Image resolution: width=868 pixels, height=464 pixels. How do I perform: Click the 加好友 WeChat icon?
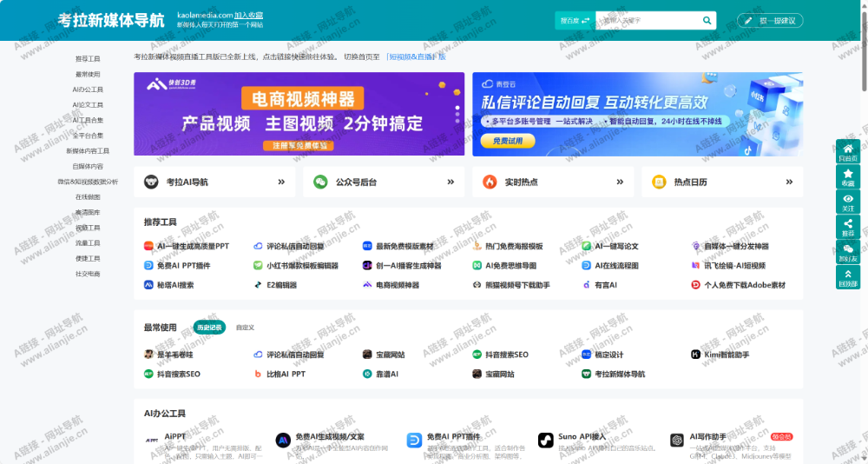pos(847,249)
